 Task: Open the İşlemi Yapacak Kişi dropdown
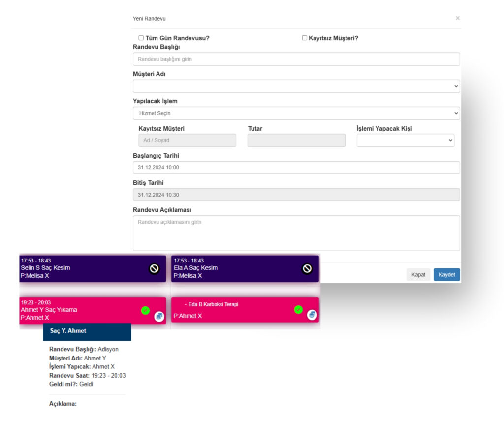point(405,140)
